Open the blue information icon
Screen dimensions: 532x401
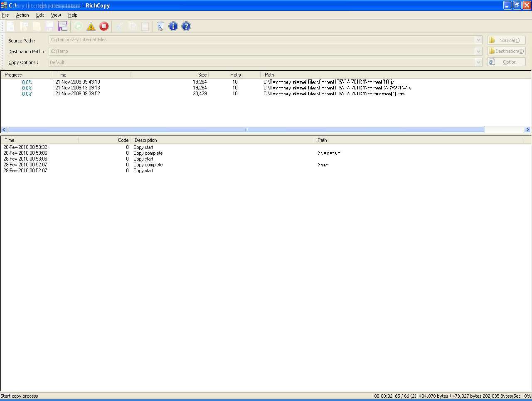173,27
